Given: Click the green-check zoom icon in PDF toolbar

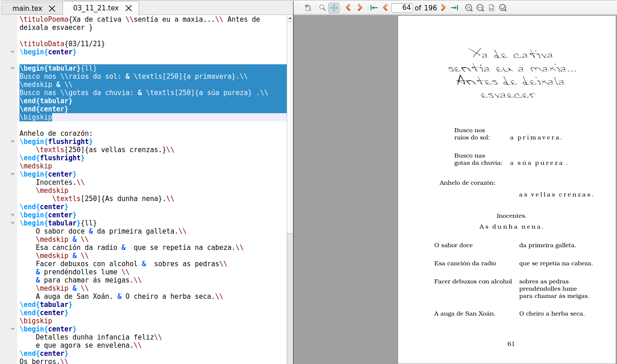Looking at the screenshot, I should (x=503, y=8).
